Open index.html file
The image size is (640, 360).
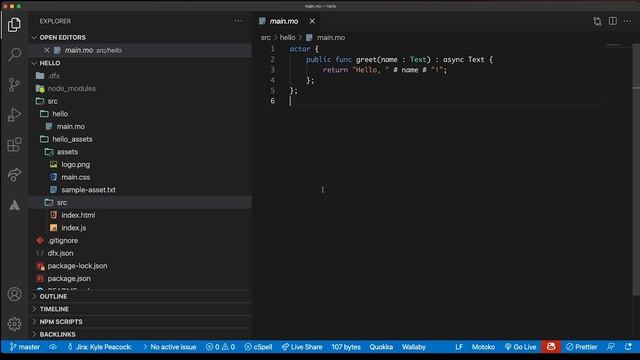141,215
